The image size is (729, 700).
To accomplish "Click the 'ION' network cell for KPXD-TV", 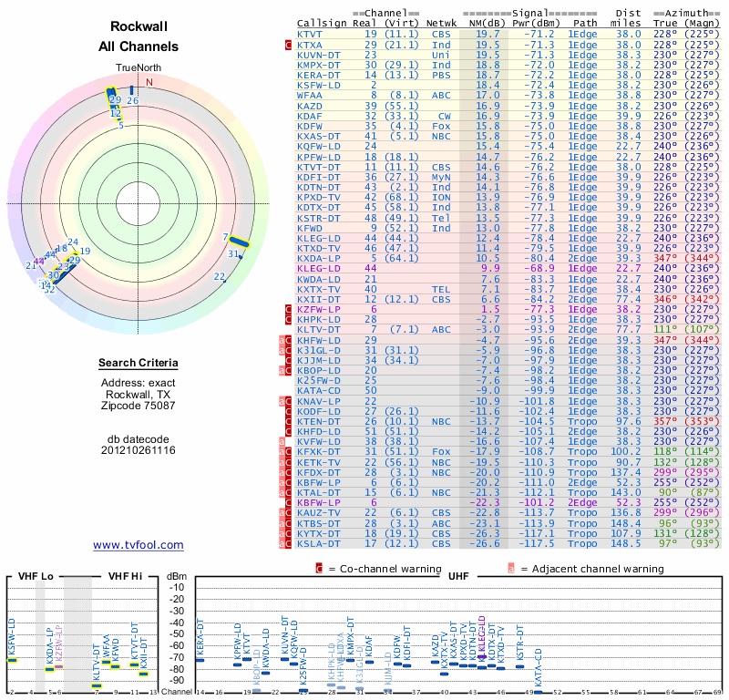I will [x=441, y=197].
